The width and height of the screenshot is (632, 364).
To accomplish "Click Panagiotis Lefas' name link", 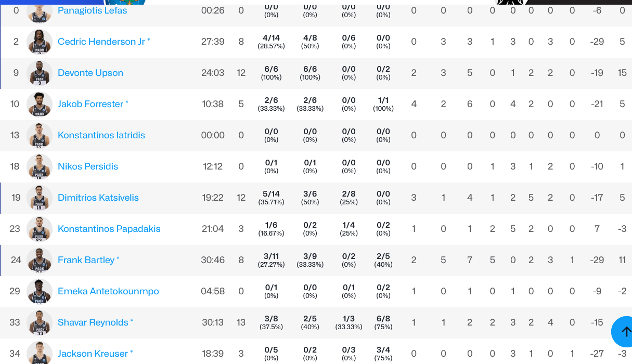I will pos(92,10).
